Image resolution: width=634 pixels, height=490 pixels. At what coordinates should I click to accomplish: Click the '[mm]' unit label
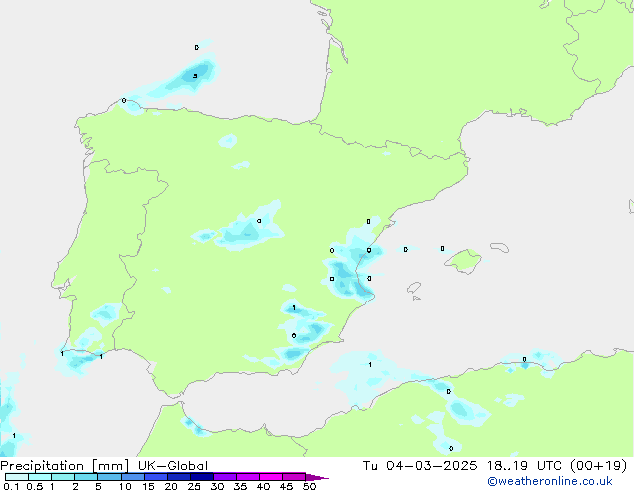[110, 466]
